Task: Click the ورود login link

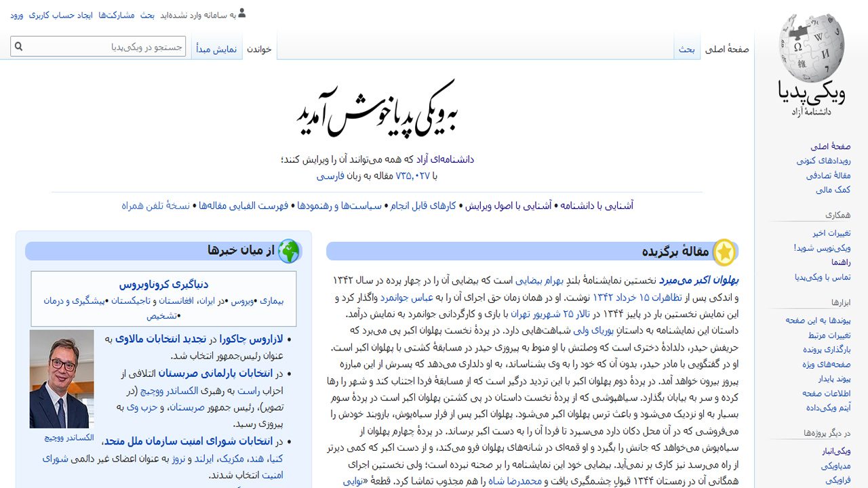Action: [17, 15]
